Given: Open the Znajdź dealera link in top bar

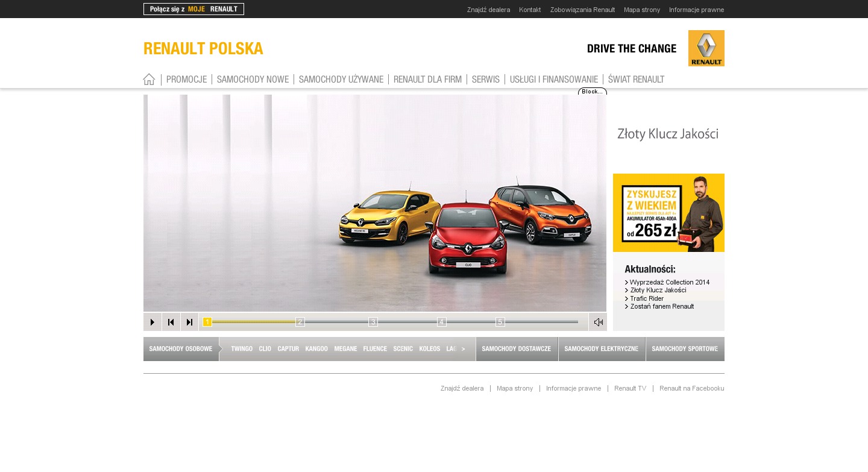Looking at the screenshot, I should (488, 10).
